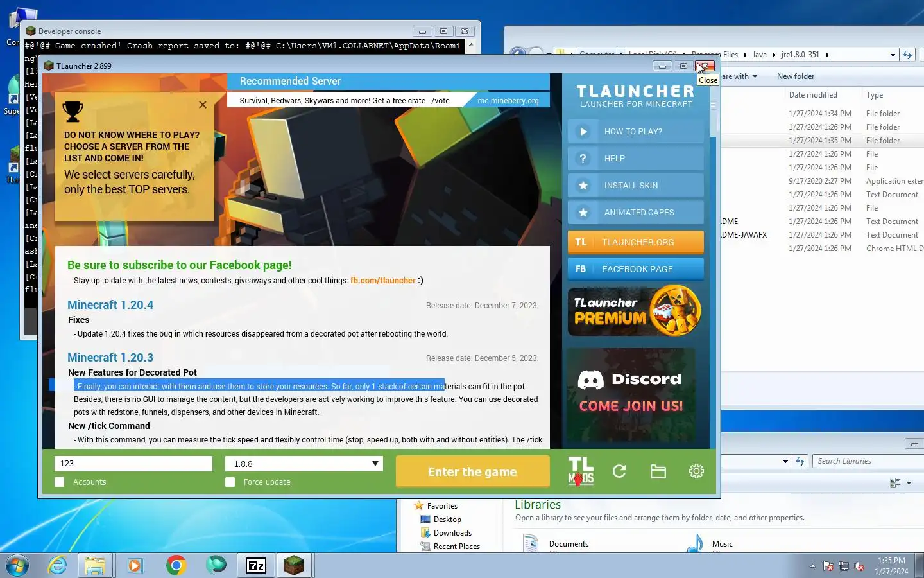
Task: Click the Minecraft block taskbar icon
Action: coord(294,565)
